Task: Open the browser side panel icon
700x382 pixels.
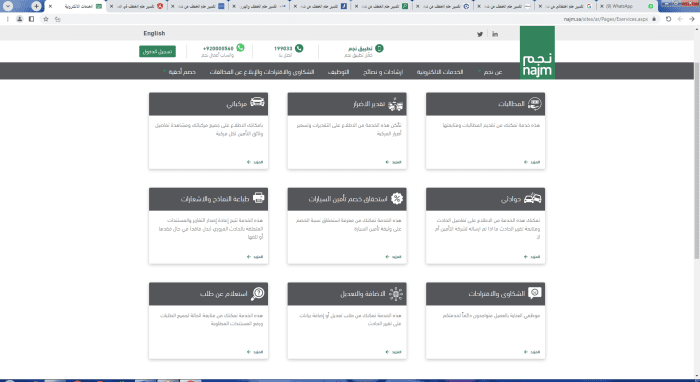Action: (x=31, y=19)
